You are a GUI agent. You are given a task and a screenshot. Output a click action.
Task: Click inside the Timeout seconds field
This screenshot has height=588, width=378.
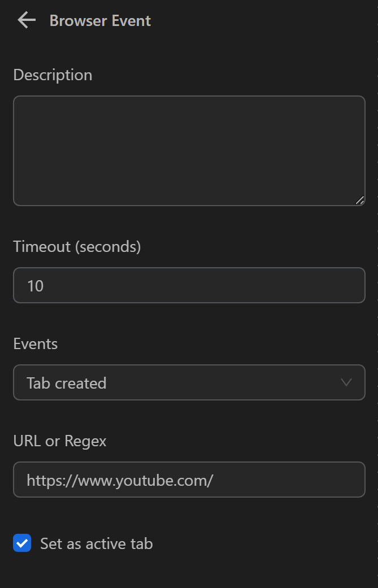[189, 285]
